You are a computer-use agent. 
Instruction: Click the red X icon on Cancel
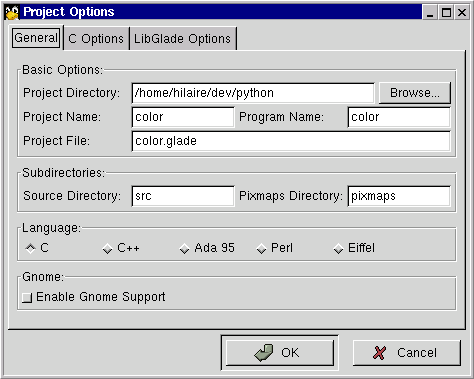coord(380,353)
